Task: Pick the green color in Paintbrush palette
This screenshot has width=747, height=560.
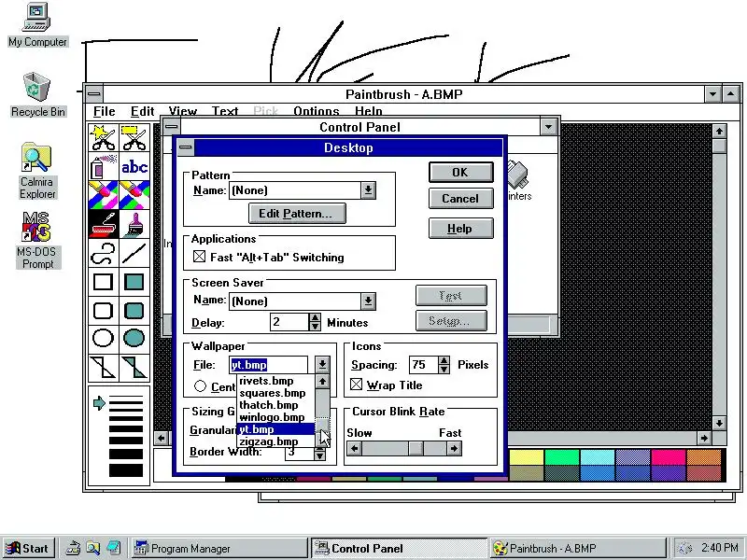Action: coord(562,456)
